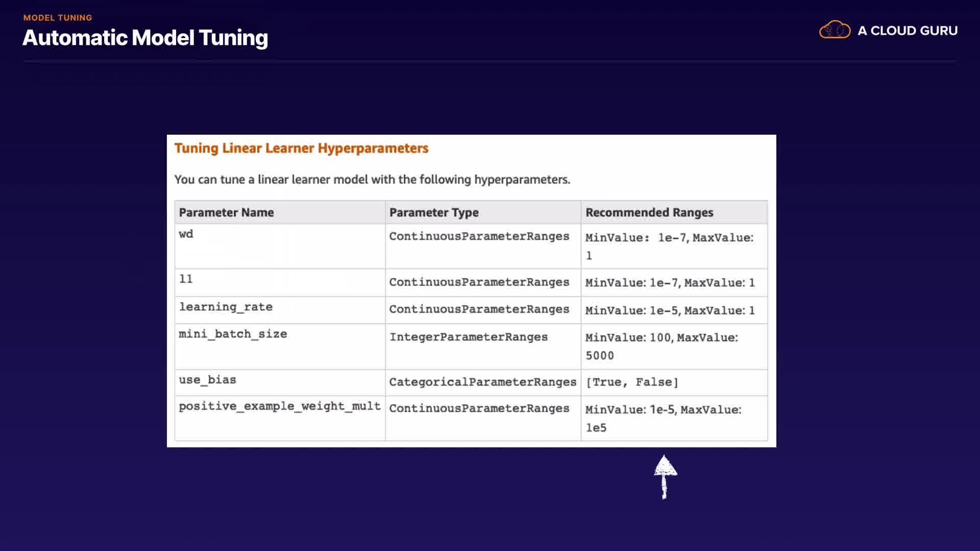The image size is (980, 551).
Task: Click the sentence about tuning a linear learner model
Action: pyautogui.click(x=372, y=180)
